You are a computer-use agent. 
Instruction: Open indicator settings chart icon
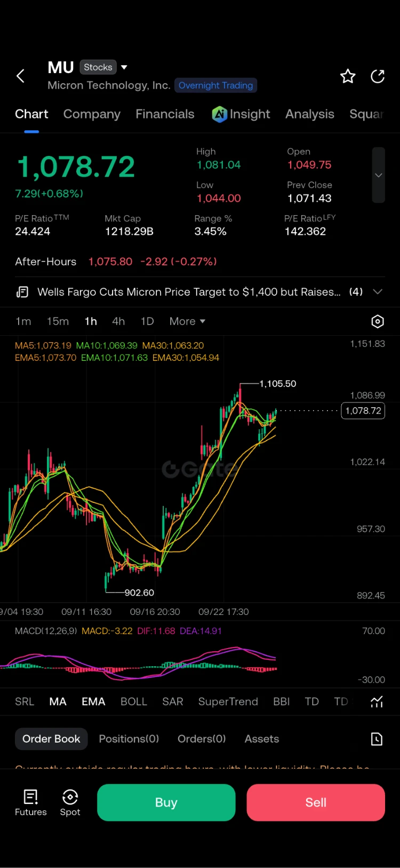[x=377, y=702]
